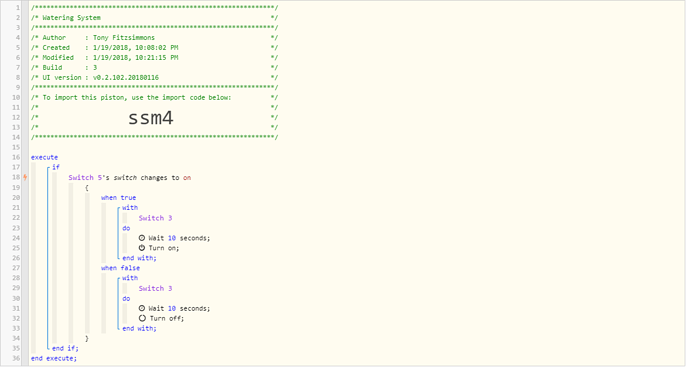Click the 'when false' block label
The height and width of the screenshot is (370, 690).
[x=120, y=268]
